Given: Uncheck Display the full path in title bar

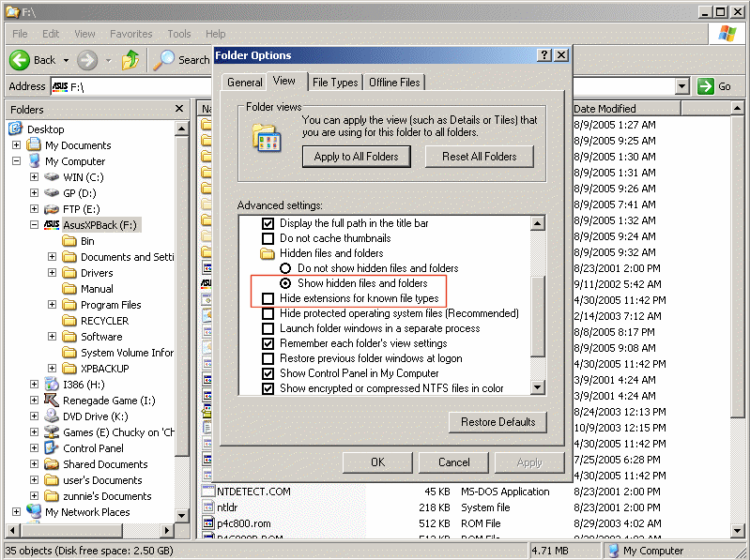Looking at the screenshot, I should click(x=268, y=223).
